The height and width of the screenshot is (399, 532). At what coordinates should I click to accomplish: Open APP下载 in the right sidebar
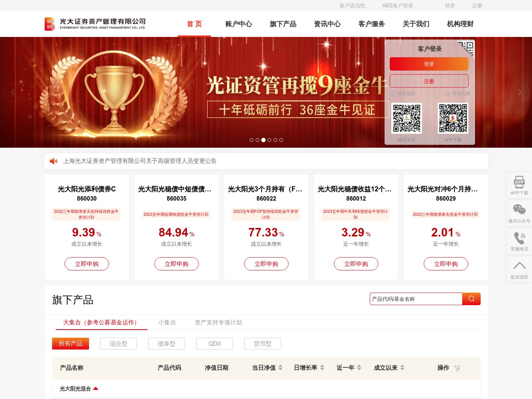pos(519,185)
